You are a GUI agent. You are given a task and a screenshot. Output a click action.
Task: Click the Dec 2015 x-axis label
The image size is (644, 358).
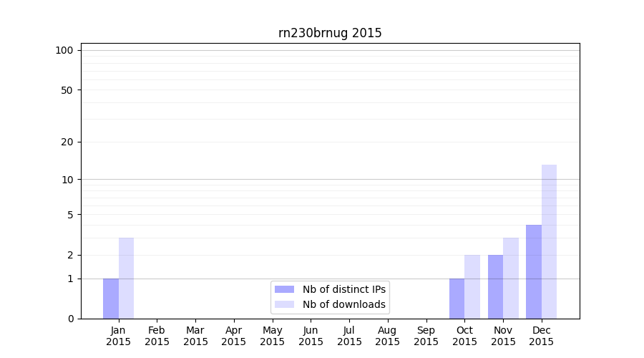point(541,336)
